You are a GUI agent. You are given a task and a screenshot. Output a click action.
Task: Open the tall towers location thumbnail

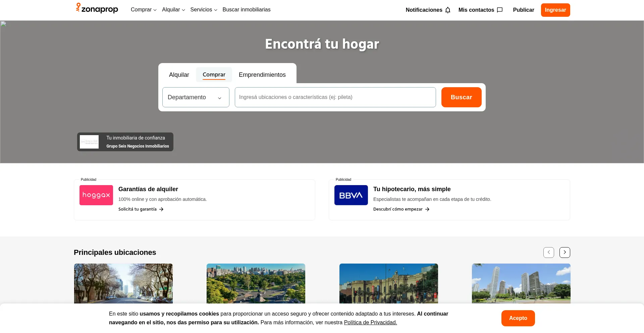click(521, 284)
